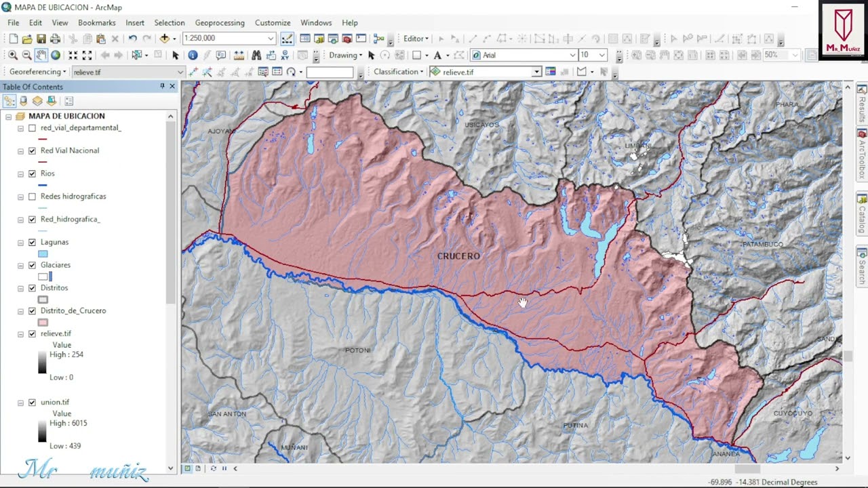This screenshot has height=488, width=868.
Task: Open the ArcToolbox window icon
Action: point(347,39)
